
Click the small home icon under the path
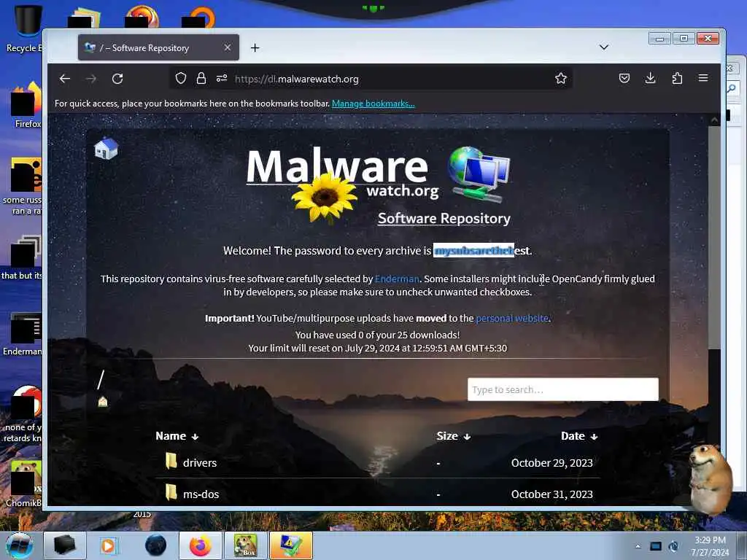pos(102,402)
